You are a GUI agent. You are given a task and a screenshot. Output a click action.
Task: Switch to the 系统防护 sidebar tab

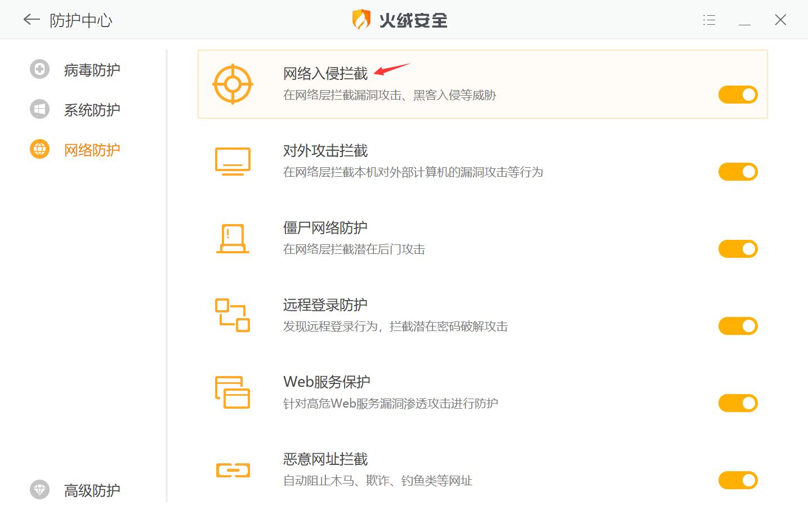(92, 110)
